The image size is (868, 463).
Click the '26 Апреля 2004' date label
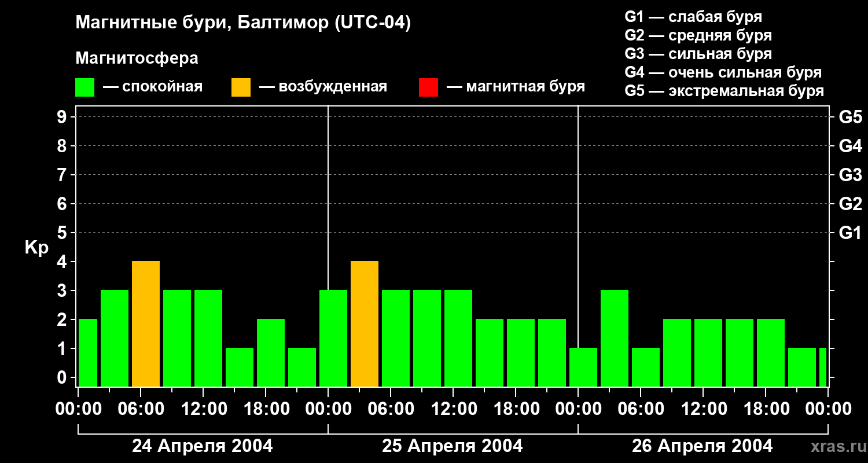click(703, 446)
